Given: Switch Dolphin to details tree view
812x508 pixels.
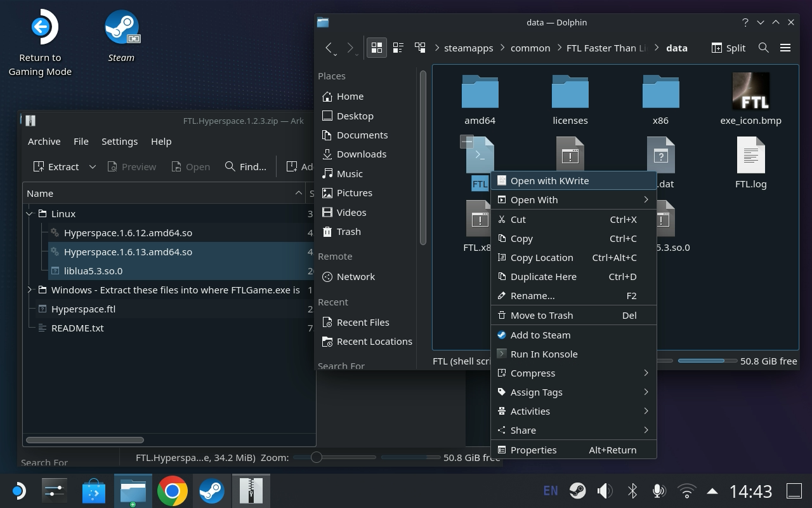Looking at the screenshot, I should pos(420,48).
